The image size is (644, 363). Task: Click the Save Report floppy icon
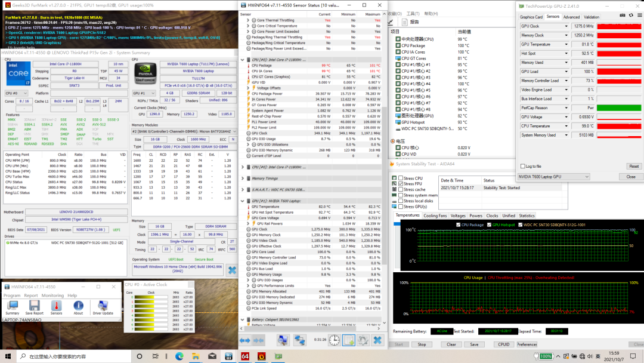(34, 306)
